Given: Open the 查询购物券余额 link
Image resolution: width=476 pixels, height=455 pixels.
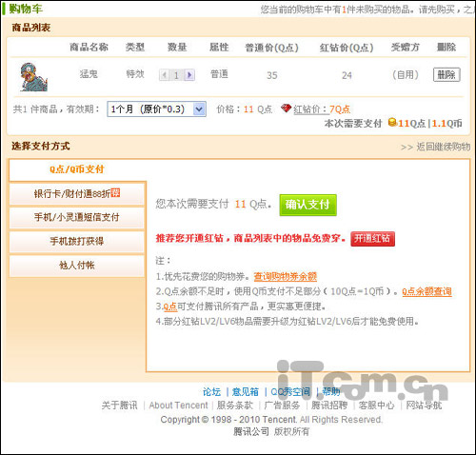Looking at the screenshot, I should click(x=286, y=277).
